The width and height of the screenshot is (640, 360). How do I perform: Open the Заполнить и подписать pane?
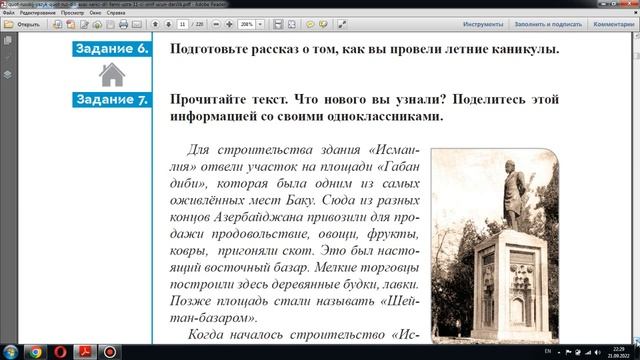tap(548, 24)
